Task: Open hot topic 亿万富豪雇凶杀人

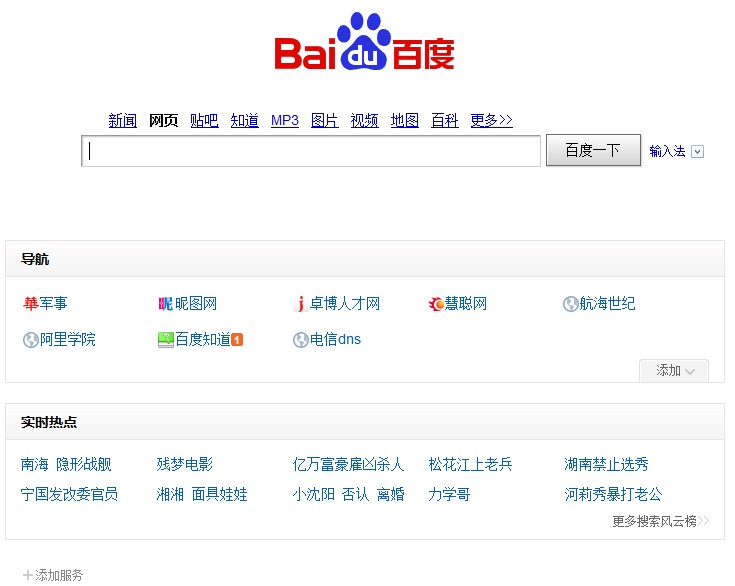Action: [348, 465]
